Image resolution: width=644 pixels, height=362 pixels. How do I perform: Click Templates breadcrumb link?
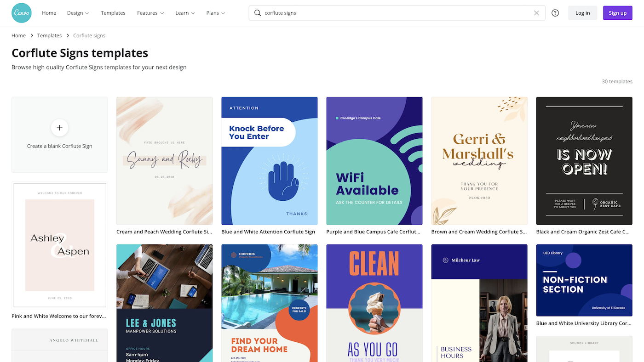pos(49,35)
